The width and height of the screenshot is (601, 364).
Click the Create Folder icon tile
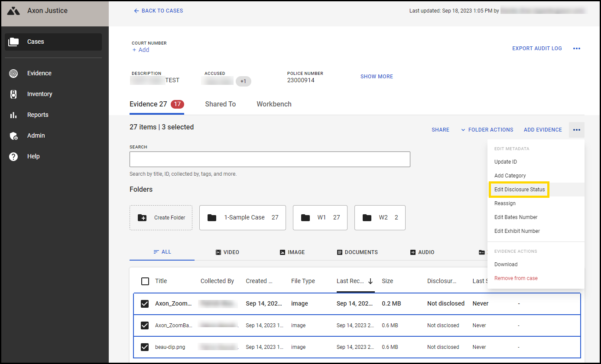pos(142,218)
